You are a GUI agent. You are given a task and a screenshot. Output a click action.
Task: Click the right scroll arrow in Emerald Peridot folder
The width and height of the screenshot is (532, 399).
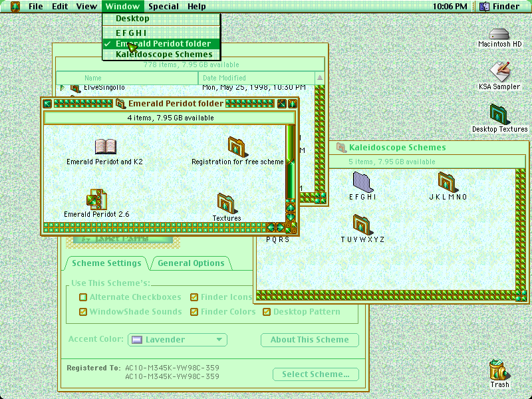click(x=280, y=227)
